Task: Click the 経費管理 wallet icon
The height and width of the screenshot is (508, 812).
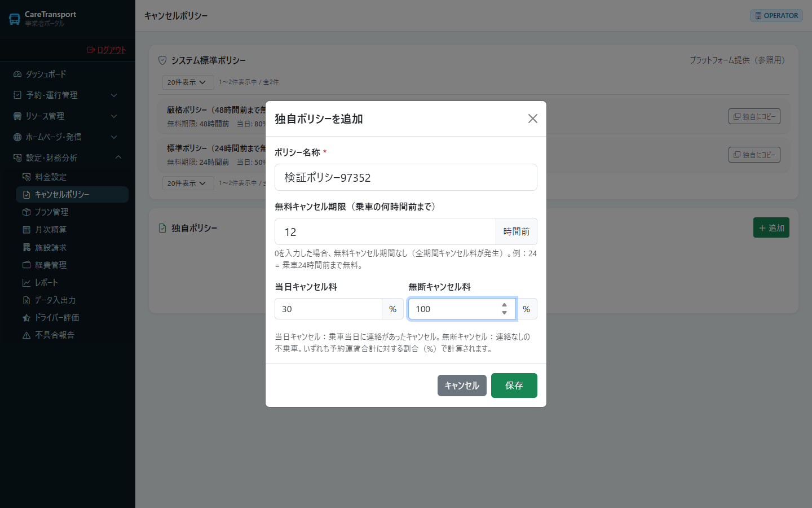Action: pyautogui.click(x=27, y=265)
